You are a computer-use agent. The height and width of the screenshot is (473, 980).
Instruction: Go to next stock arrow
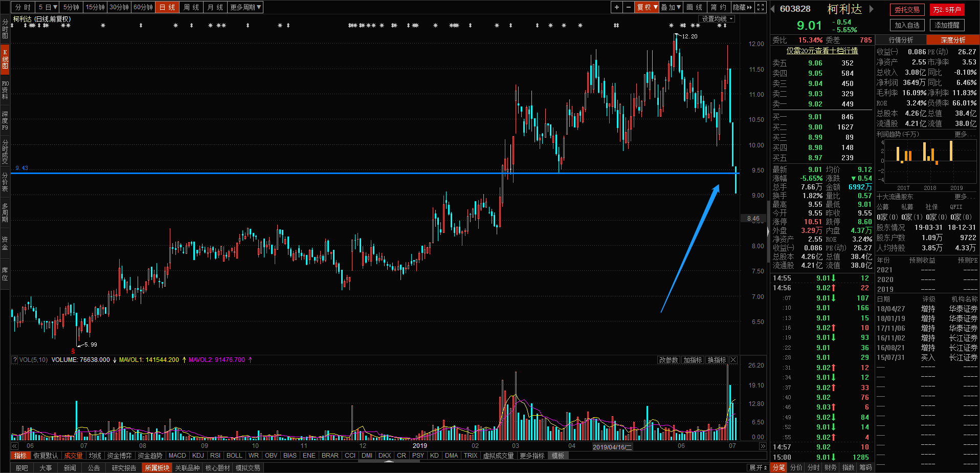click(x=872, y=9)
